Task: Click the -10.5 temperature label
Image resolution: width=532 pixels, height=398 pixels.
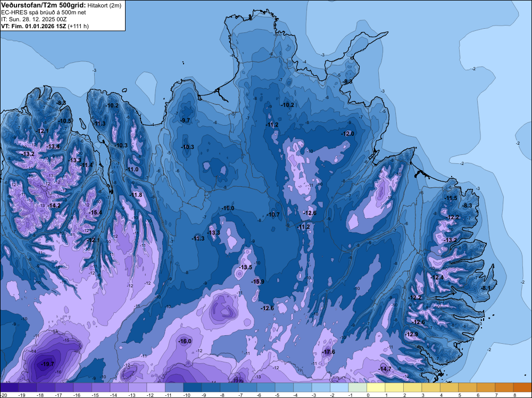Action: [65, 121]
